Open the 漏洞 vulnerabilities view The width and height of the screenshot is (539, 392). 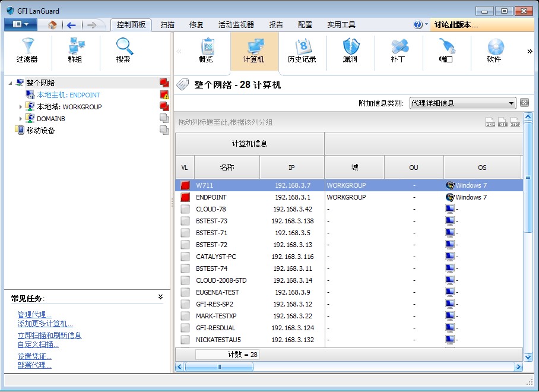pyautogui.click(x=350, y=51)
